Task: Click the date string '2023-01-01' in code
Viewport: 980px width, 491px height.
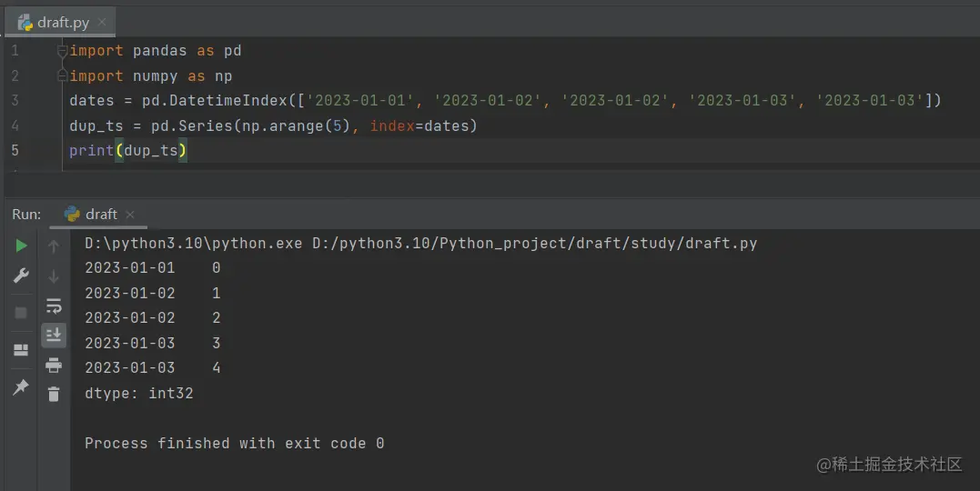Action: click(x=360, y=101)
